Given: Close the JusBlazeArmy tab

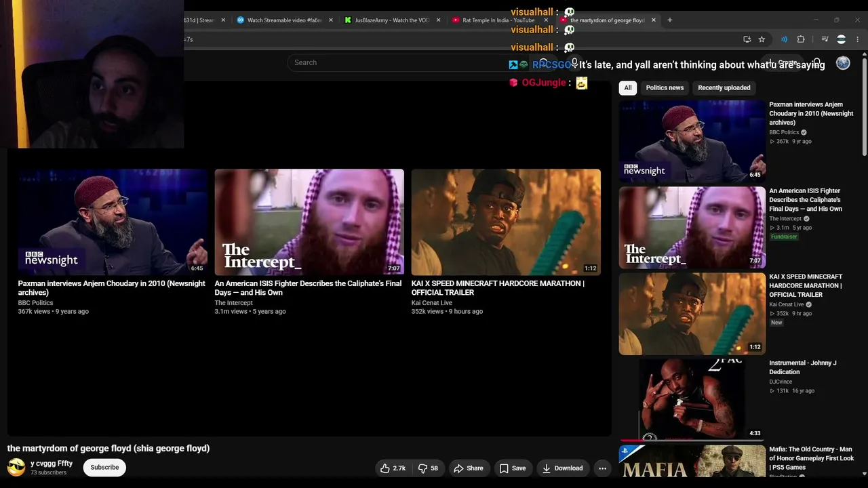Looking at the screenshot, I should point(438,20).
